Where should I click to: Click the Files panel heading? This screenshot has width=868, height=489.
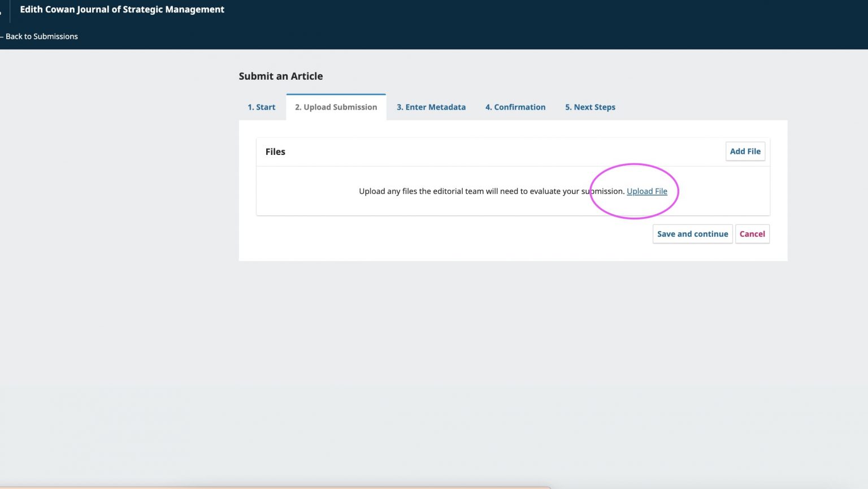point(275,152)
